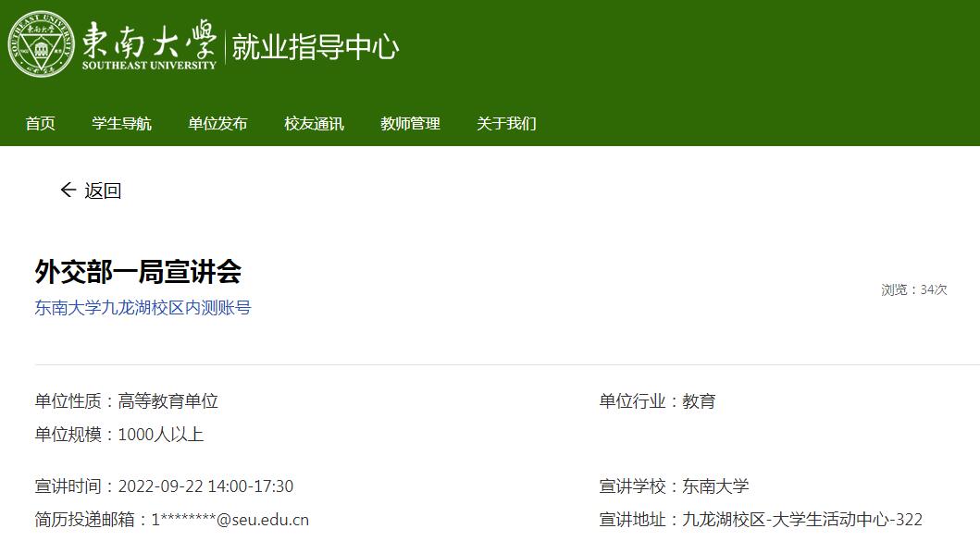This screenshot has height=541, width=980.
Task: Click the 宣讲地址 九龙湖校区-大学生活动中心-322 text
Action: [x=761, y=520]
